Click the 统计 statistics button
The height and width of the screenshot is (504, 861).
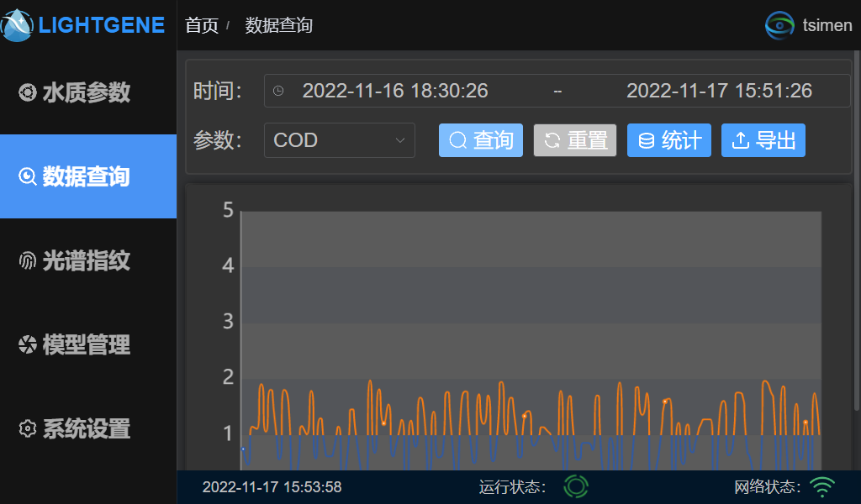click(x=668, y=140)
